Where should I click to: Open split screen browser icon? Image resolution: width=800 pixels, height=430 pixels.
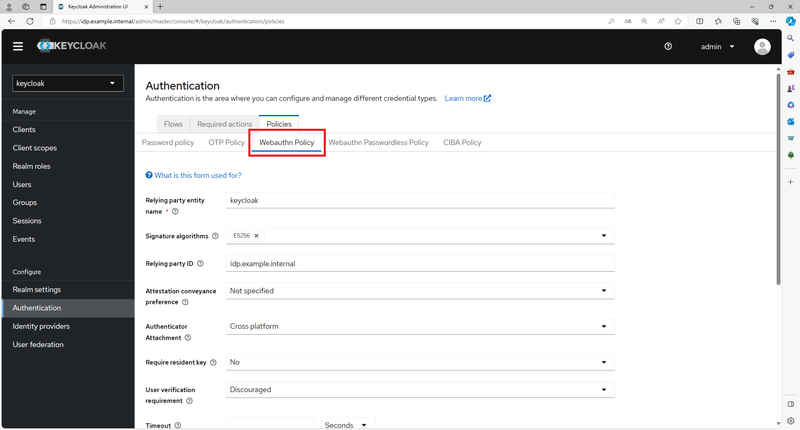(699, 21)
